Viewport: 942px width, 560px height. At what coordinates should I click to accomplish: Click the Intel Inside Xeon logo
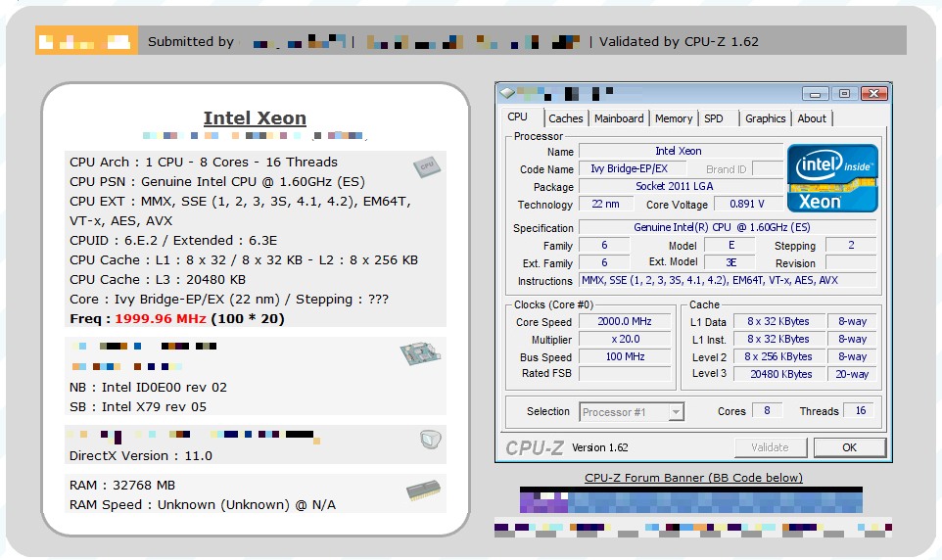(x=833, y=177)
